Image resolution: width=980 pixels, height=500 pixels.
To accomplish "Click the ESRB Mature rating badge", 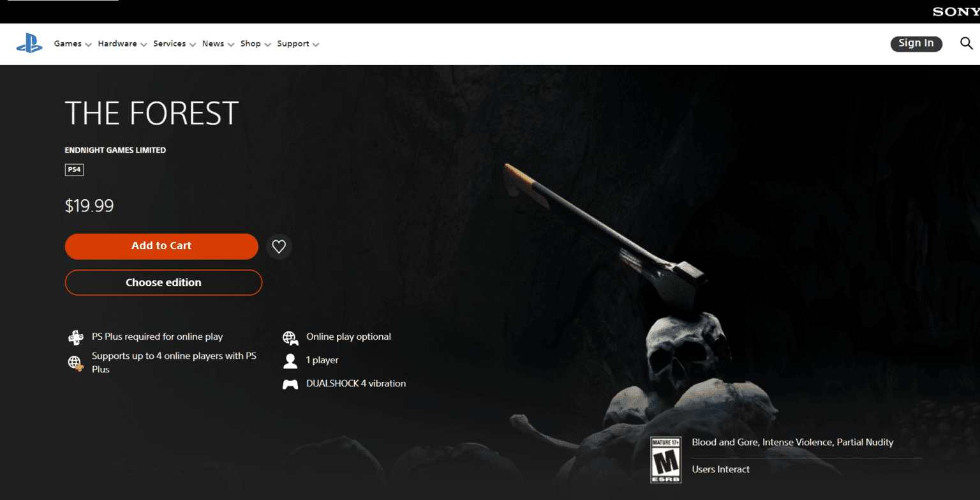I will [x=665, y=459].
